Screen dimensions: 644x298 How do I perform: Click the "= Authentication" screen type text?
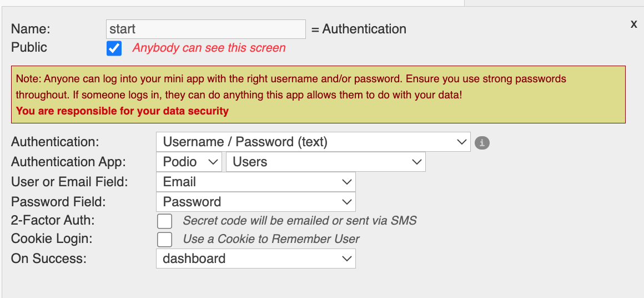tap(359, 29)
